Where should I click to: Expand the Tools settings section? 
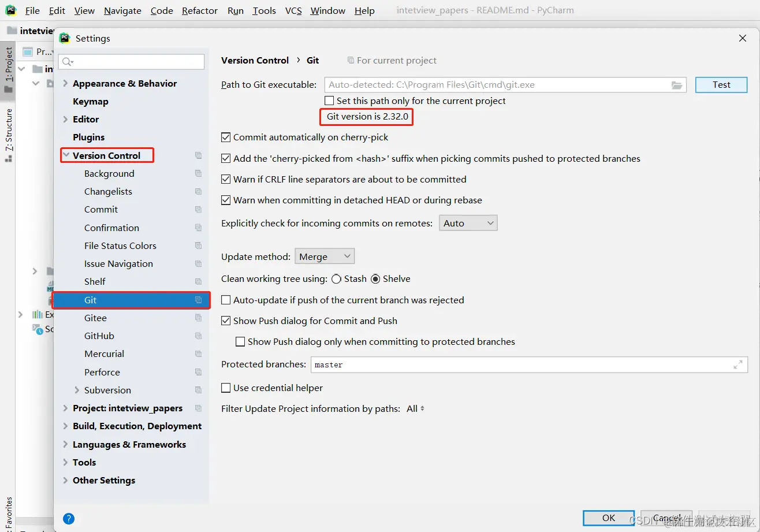click(65, 463)
